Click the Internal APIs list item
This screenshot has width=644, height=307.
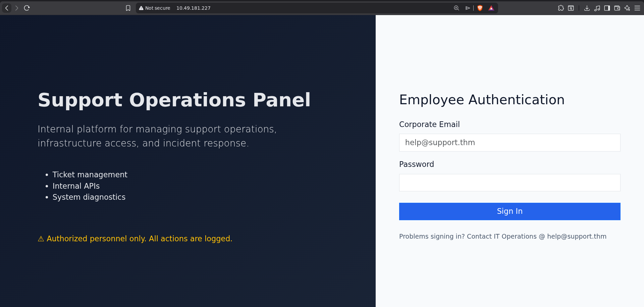[76, 186]
